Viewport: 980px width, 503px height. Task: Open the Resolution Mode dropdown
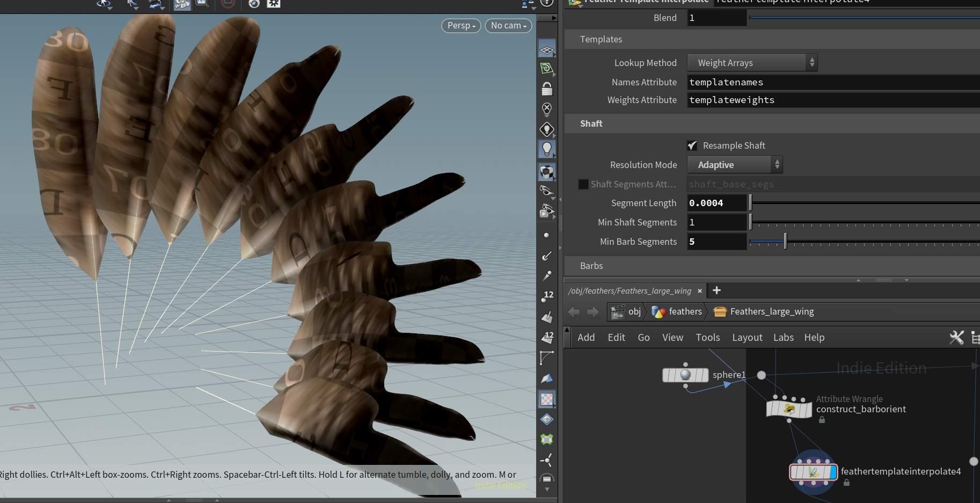[x=735, y=165]
